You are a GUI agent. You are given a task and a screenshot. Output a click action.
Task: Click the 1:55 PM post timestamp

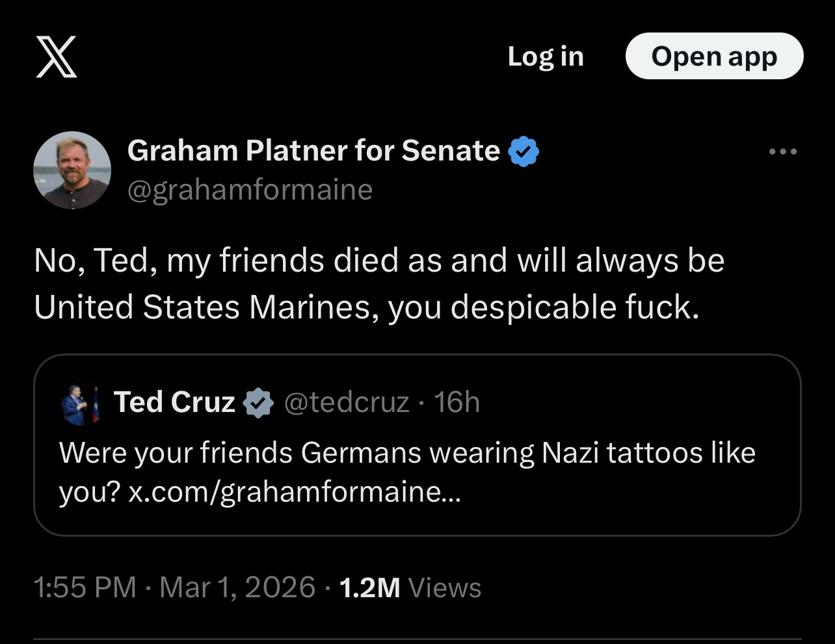85,587
